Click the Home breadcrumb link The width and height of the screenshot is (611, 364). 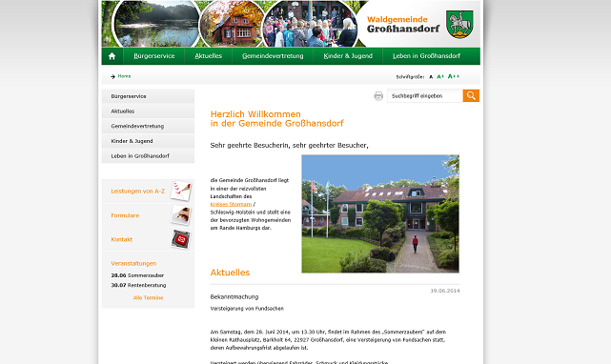pyautogui.click(x=124, y=76)
